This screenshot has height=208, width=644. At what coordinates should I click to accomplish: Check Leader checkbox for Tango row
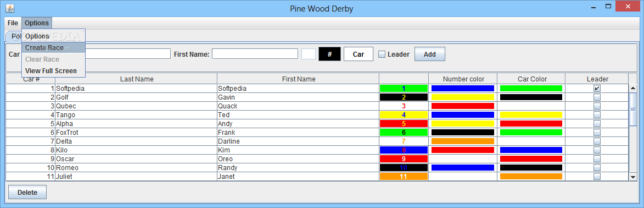pos(597,114)
